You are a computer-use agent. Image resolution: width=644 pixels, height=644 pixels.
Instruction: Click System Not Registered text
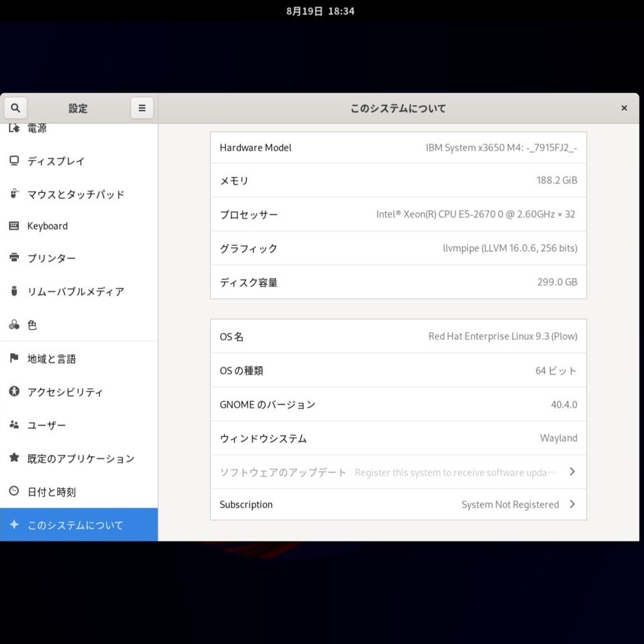[x=510, y=504]
